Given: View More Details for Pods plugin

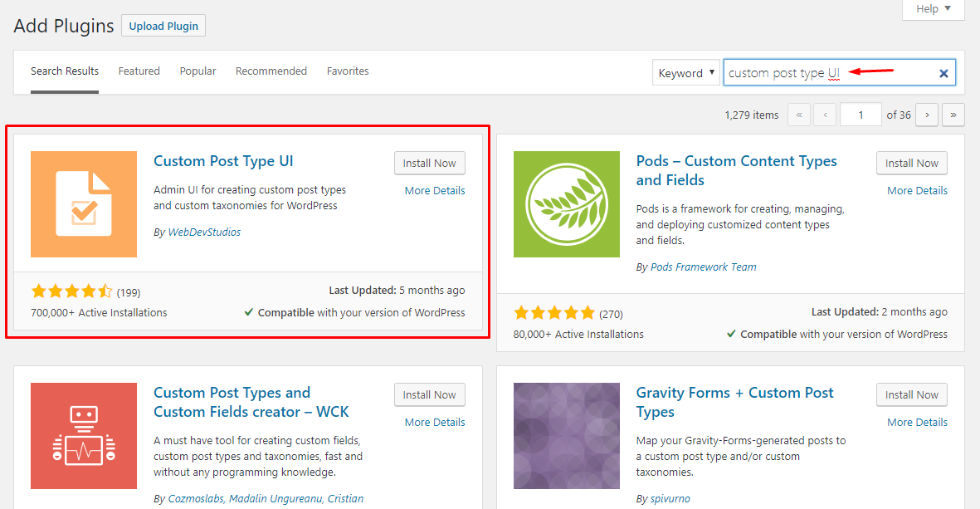Looking at the screenshot, I should coord(916,190).
